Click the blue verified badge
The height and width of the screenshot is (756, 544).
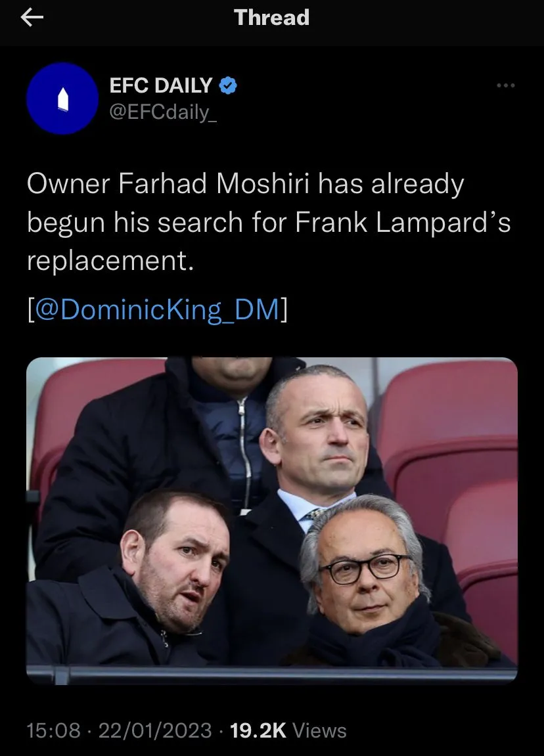pyautogui.click(x=228, y=85)
